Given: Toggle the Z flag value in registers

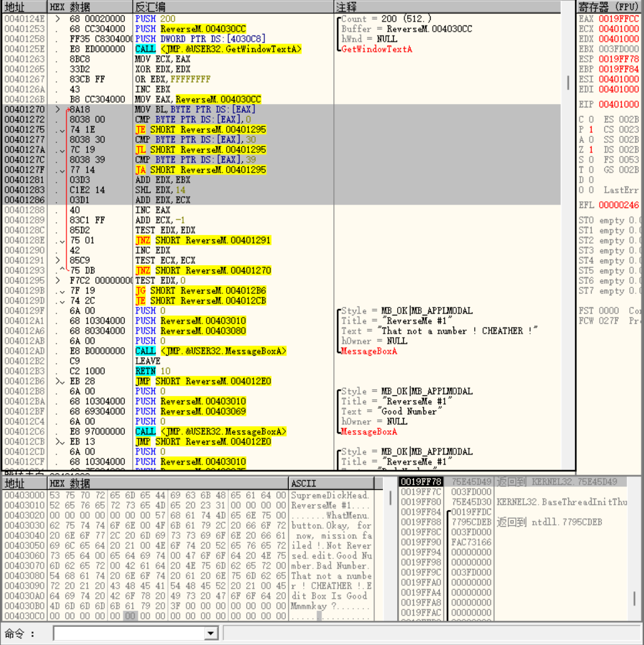Looking at the screenshot, I should (590, 150).
